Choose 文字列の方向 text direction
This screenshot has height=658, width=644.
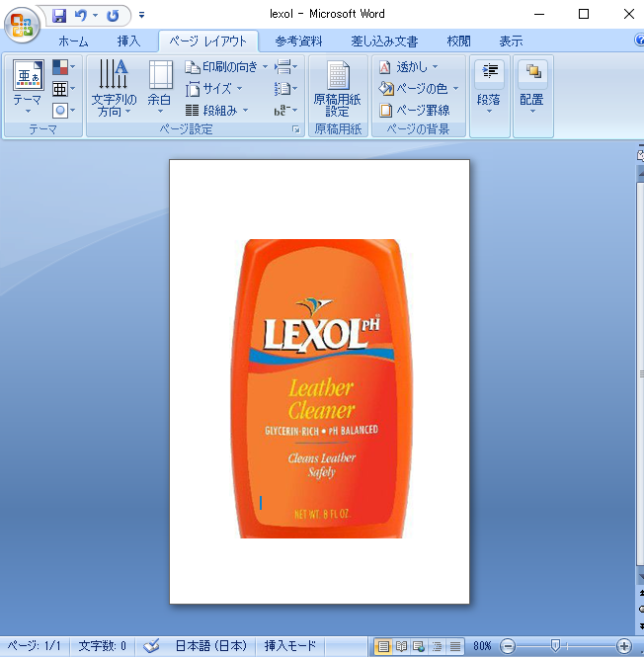tap(114, 88)
